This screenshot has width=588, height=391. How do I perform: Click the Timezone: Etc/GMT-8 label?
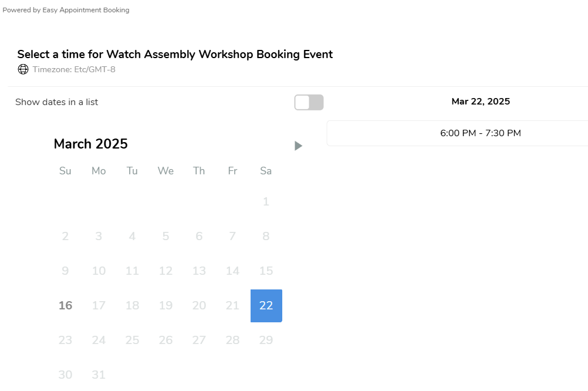click(74, 69)
